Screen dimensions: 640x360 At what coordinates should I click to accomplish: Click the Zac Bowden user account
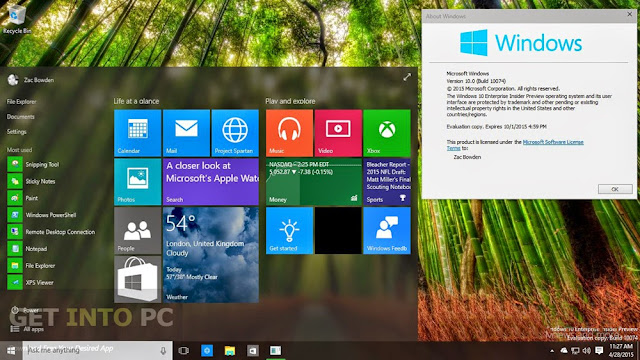coord(31,80)
